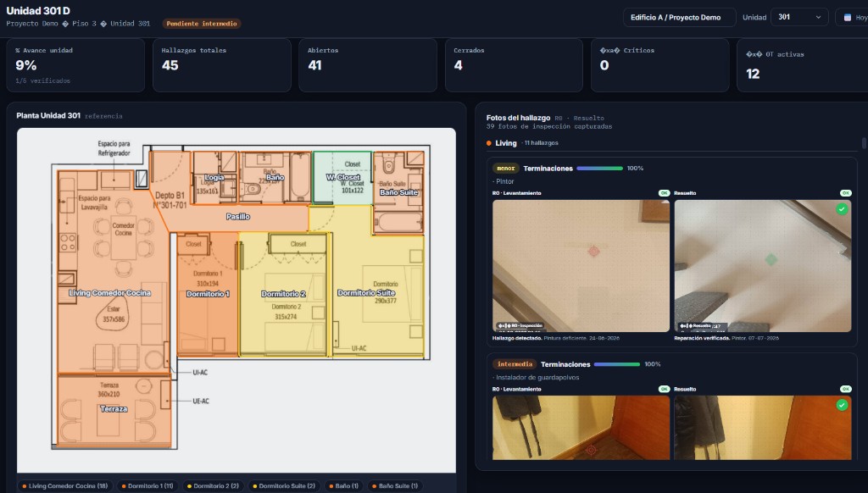Click the photo panel vertical scrollbar
This screenshot has width=868, height=493.
click(x=864, y=143)
